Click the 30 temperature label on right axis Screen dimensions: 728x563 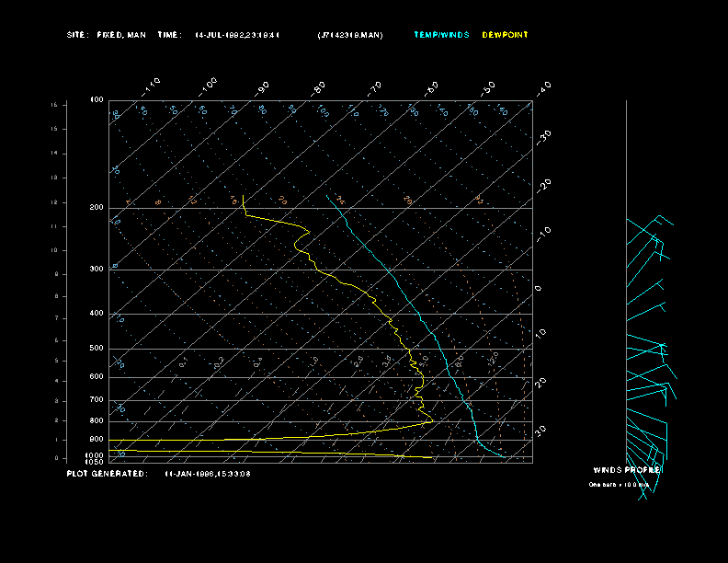click(540, 431)
